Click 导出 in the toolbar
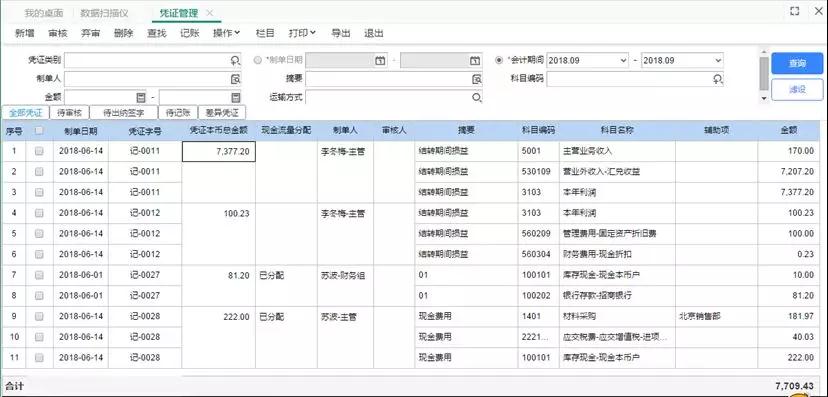The image size is (828, 397). [x=341, y=33]
